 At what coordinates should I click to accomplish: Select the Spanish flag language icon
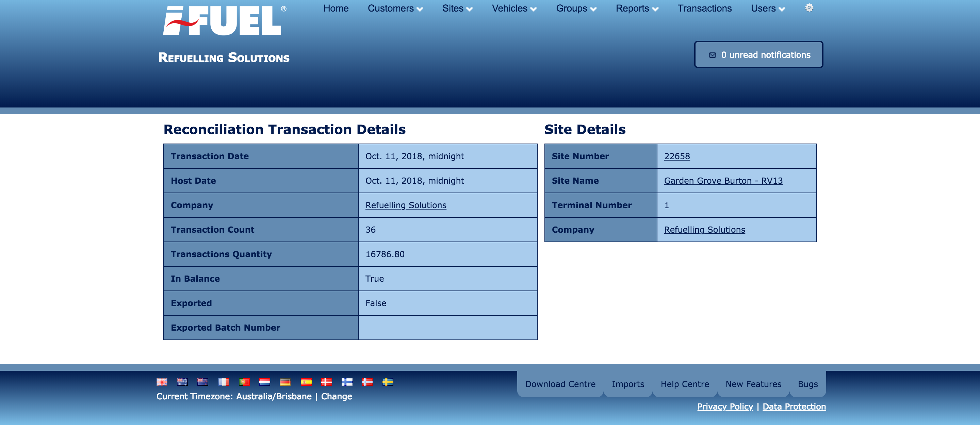click(306, 382)
